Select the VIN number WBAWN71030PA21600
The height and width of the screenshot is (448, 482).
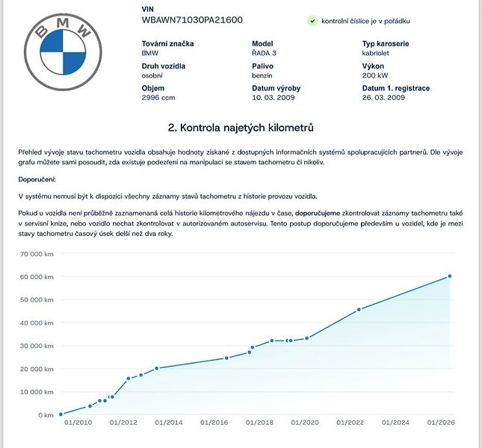click(x=192, y=20)
